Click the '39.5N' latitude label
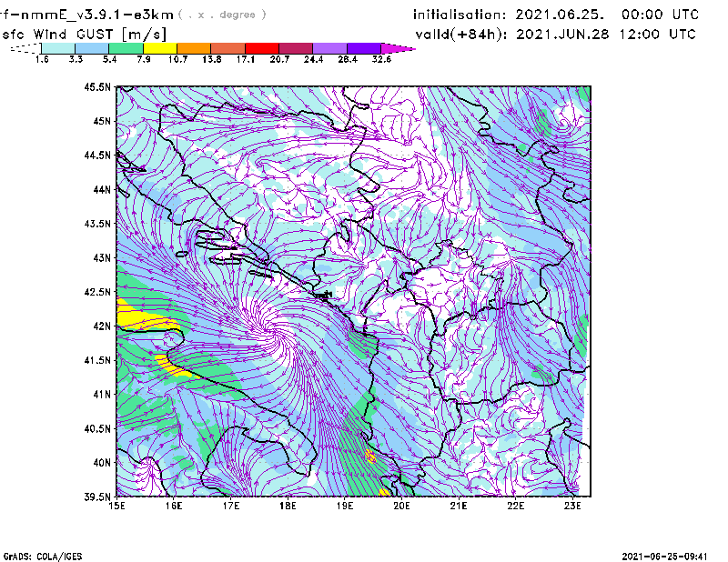The width and height of the screenshot is (728, 562). (97, 497)
